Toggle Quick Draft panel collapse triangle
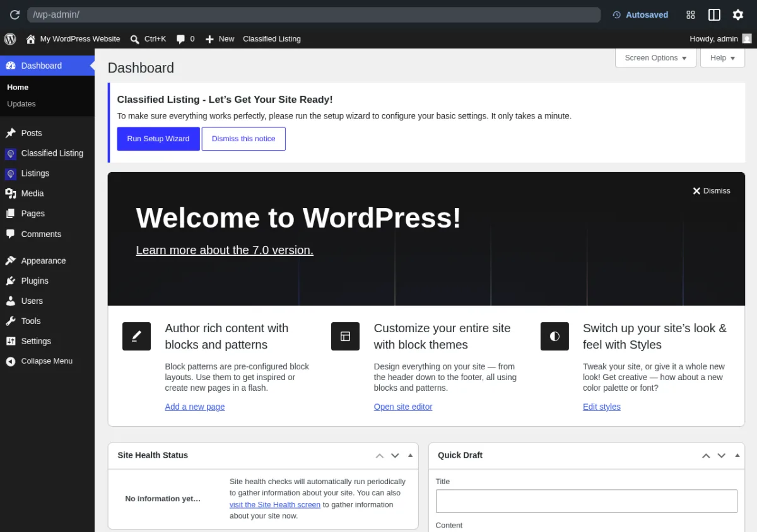This screenshot has height=532, width=757. 737,455
